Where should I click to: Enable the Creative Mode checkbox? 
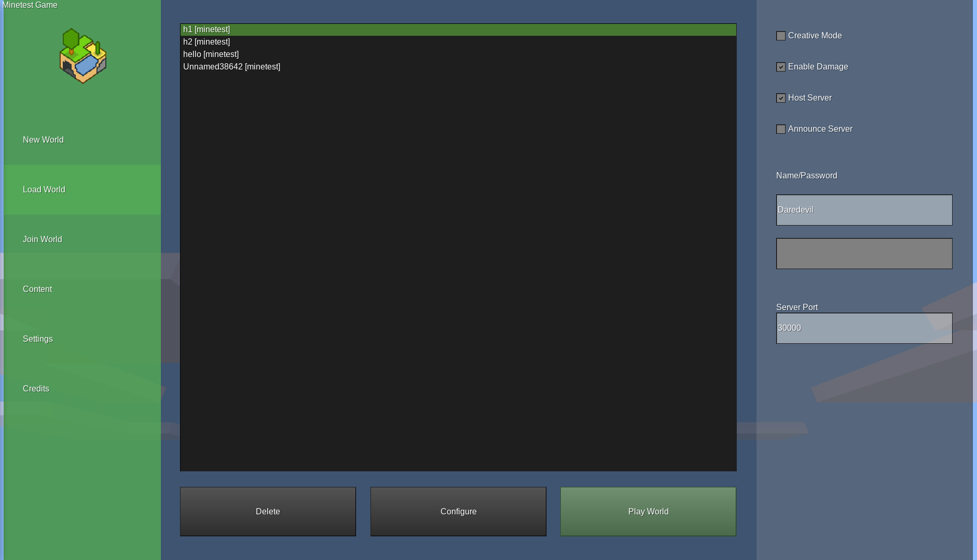781,36
